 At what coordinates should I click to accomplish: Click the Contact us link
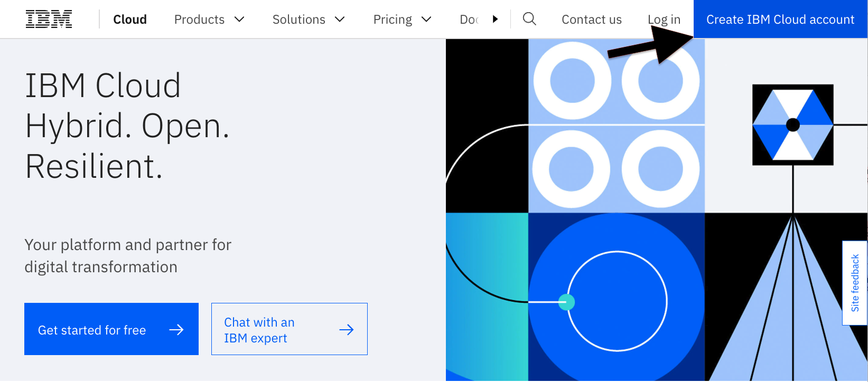pos(592,20)
